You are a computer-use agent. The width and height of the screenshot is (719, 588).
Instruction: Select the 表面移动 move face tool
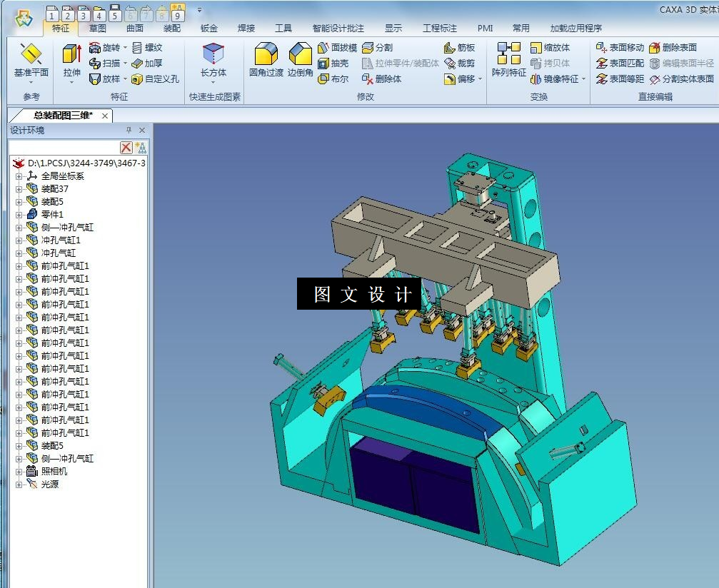[620, 48]
